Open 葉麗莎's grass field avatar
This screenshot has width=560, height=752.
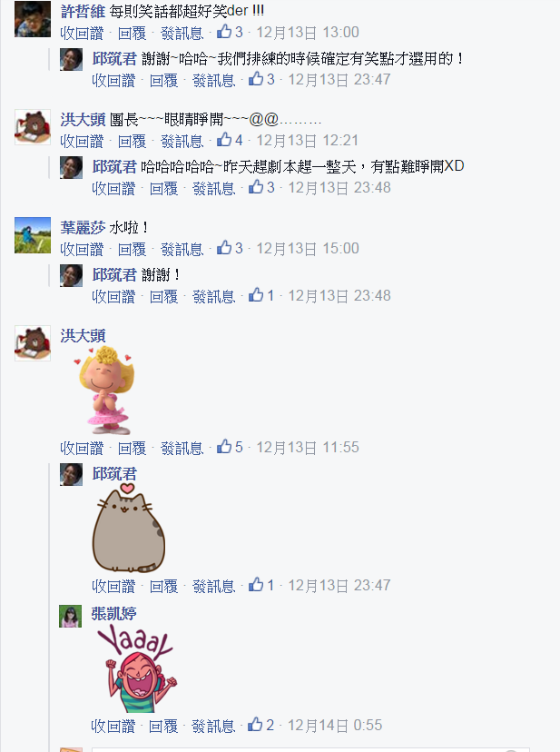(x=33, y=235)
